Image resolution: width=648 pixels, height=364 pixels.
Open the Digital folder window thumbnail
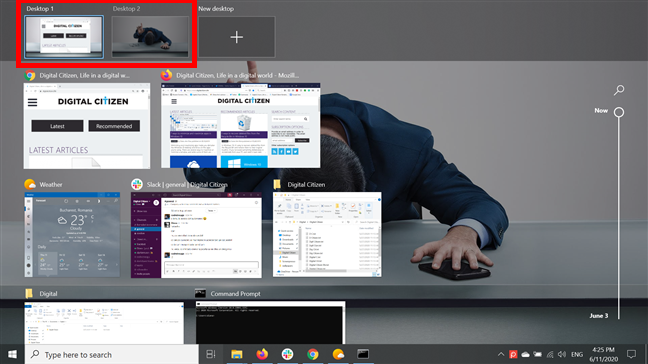(x=104, y=323)
